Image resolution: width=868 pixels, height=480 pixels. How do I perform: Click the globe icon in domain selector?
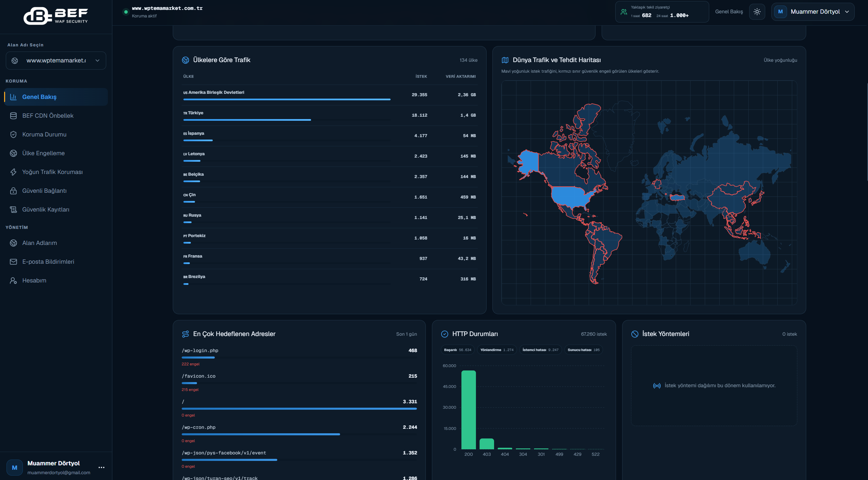(15, 61)
